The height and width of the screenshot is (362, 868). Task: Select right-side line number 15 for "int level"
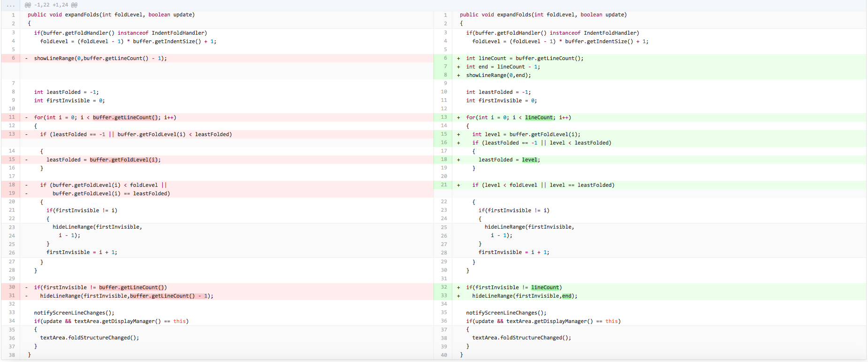point(444,134)
